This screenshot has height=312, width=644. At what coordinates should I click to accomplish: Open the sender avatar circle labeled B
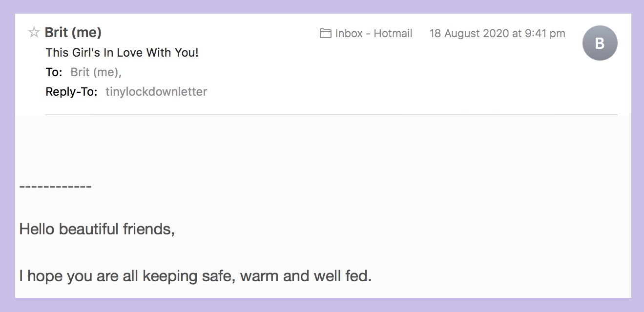(600, 43)
